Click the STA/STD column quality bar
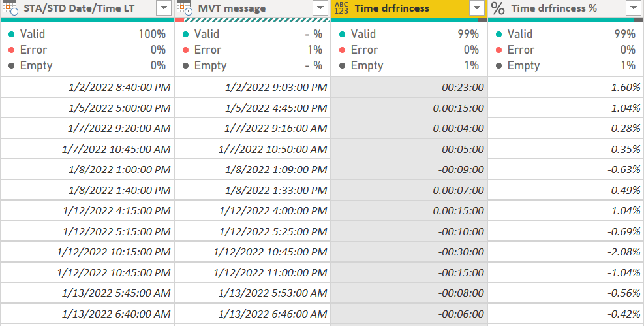 (x=87, y=20)
